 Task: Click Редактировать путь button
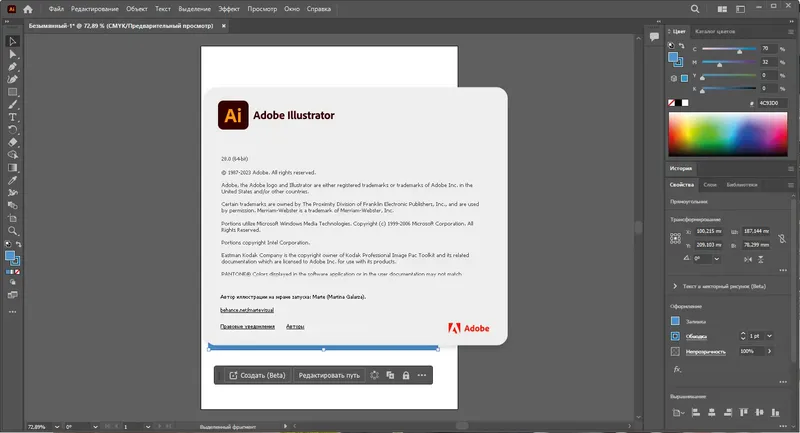coord(329,375)
